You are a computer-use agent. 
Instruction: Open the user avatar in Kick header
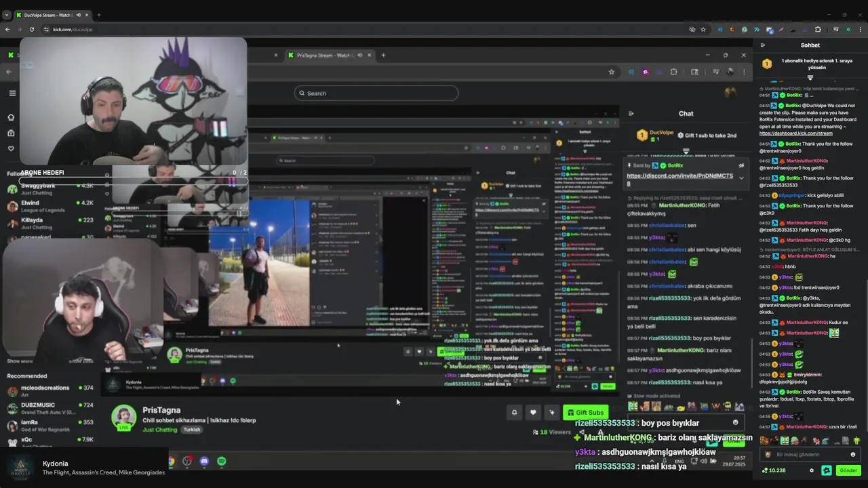tap(730, 93)
